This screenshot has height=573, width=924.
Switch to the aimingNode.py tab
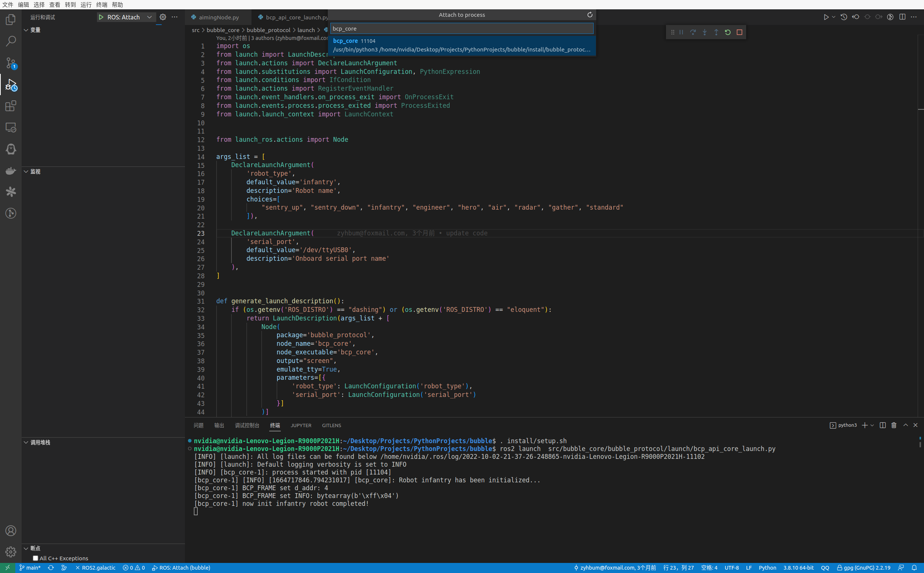point(219,17)
